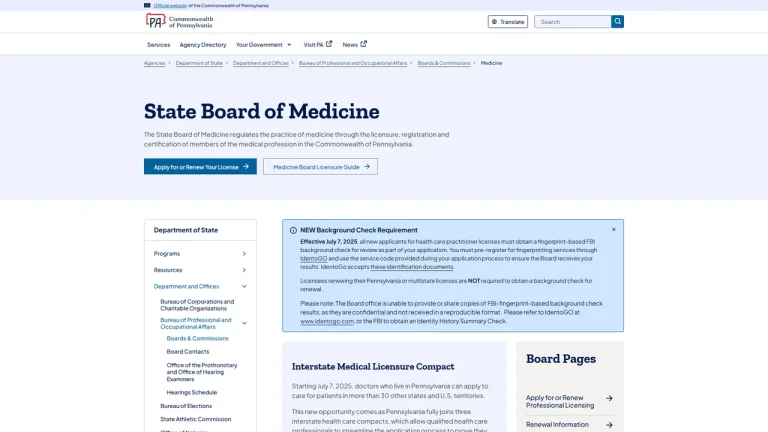Open Department of State sidebar heading
The height and width of the screenshot is (432, 768).
click(x=186, y=230)
